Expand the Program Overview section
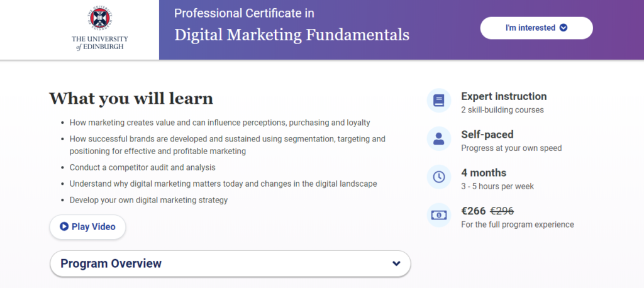 [230, 263]
